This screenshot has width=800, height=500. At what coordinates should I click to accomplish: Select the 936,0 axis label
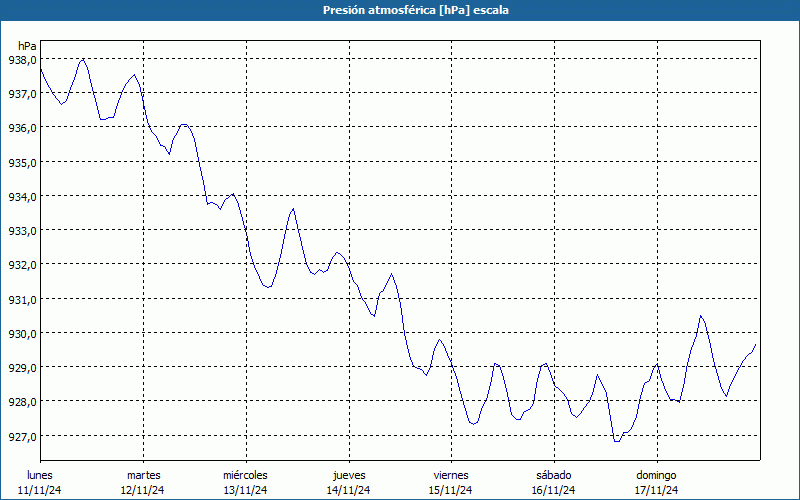click(22, 128)
